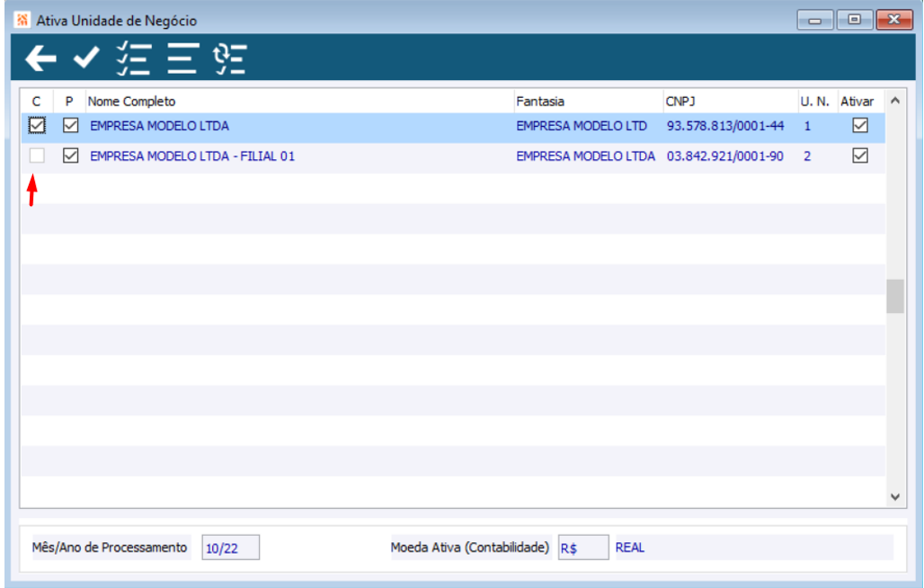Click the REAL currency description field

click(754, 548)
